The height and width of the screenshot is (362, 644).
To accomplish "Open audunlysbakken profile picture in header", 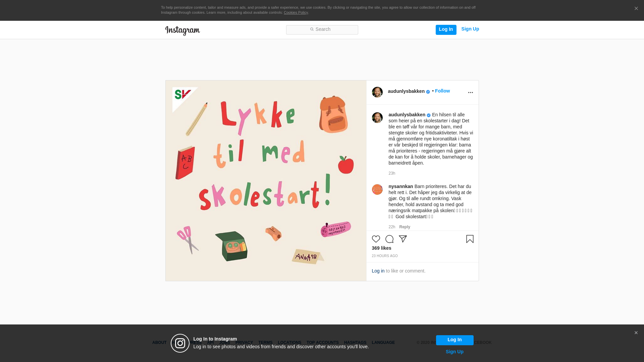I will click(x=377, y=92).
